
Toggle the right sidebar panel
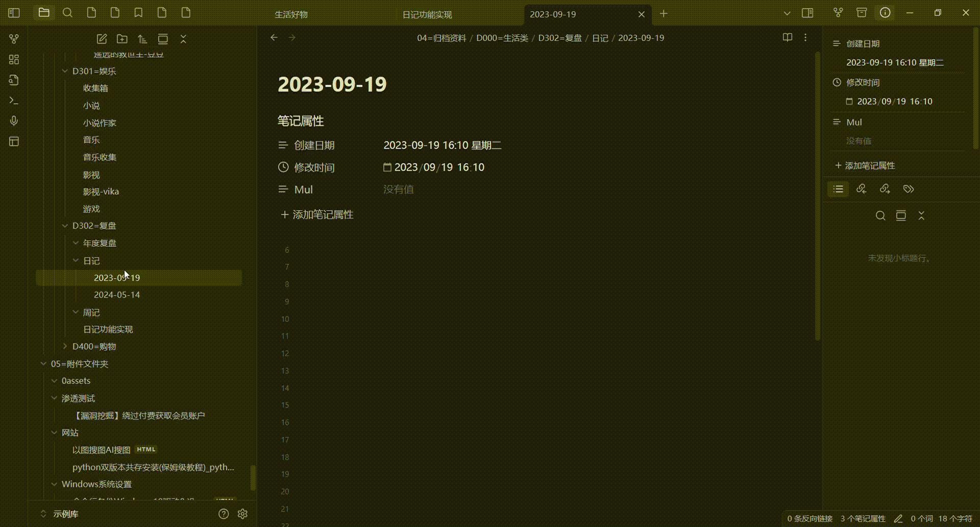click(807, 13)
